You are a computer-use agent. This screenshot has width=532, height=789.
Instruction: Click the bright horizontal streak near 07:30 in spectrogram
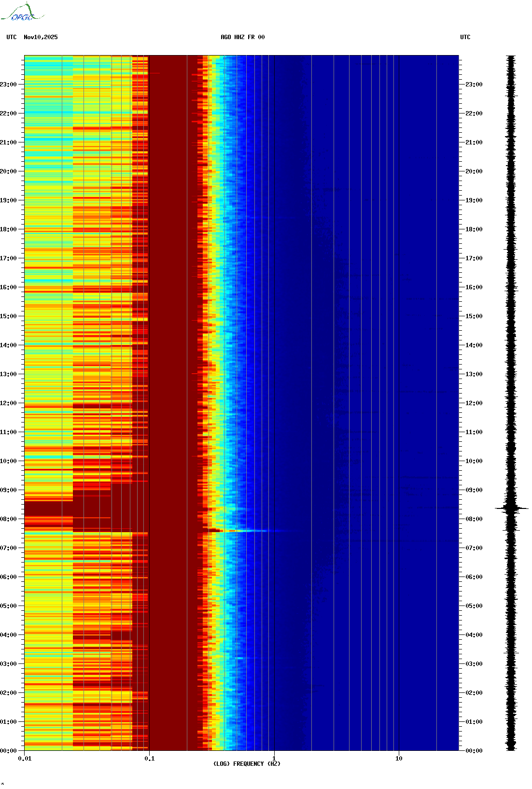tap(241, 531)
